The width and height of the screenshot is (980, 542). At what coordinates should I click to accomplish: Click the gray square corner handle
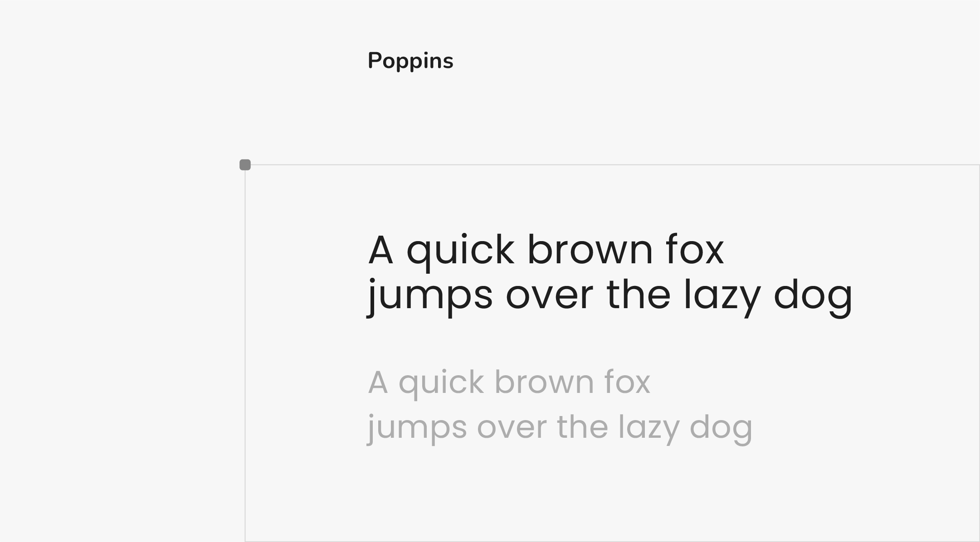(245, 165)
